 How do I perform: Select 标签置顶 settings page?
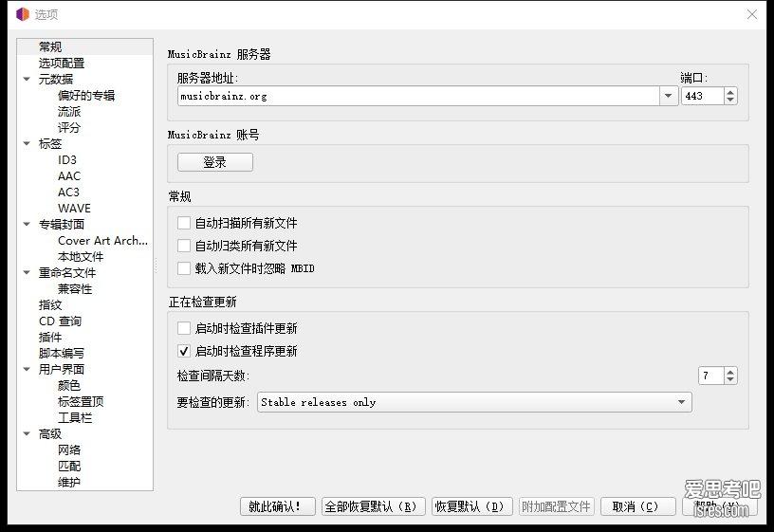[81, 402]
